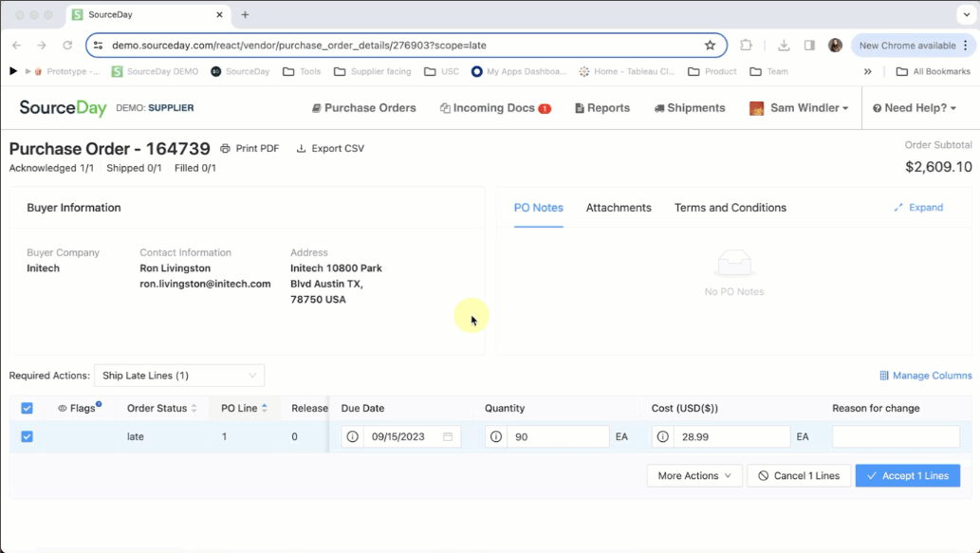Uncheck the checkbox for PO line 1
The image size is (980, 553).
click(27, 436)
